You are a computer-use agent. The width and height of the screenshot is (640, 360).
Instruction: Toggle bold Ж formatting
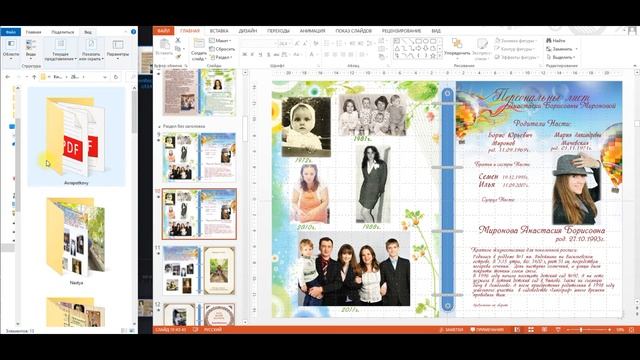coord(244,54)
